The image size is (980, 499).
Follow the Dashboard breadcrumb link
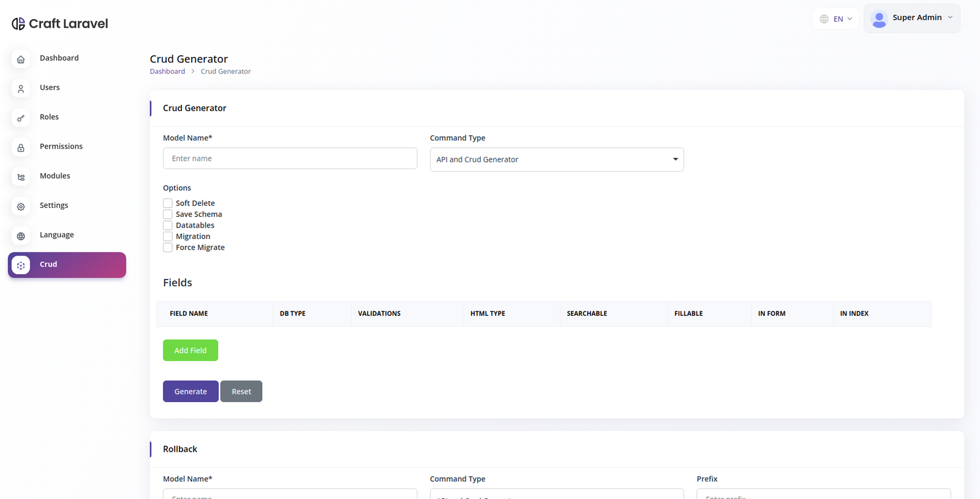click(167, 72)
